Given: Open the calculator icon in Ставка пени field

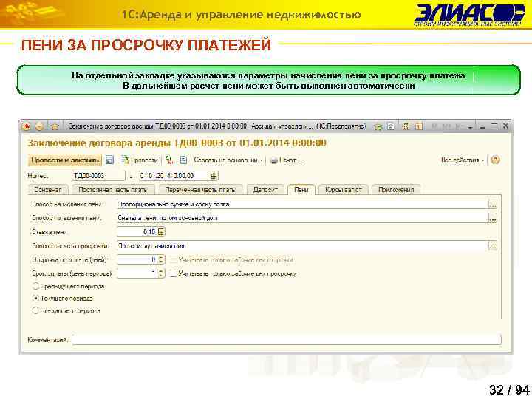Looking at the screenshot, I should tap(161, 232).
